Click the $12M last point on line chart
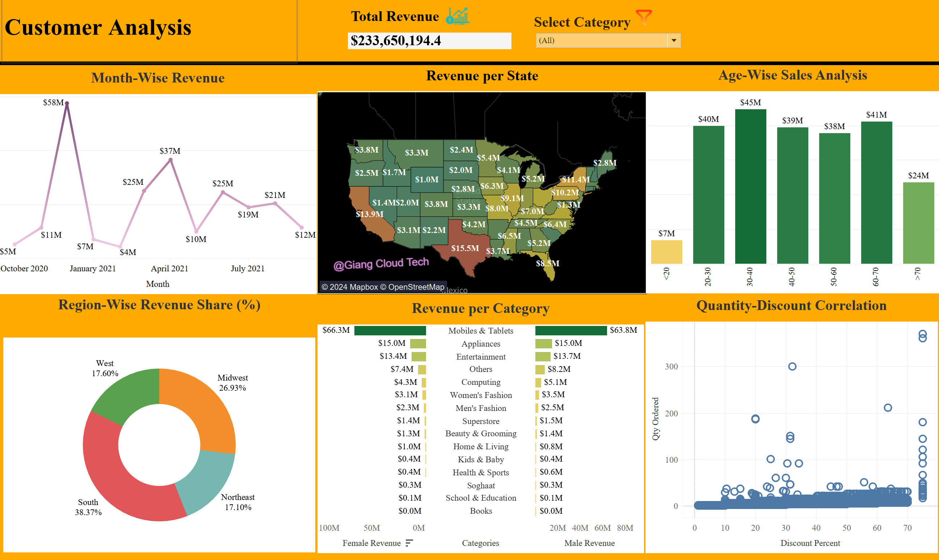Viewport: 939px width, 560px height. click(301, 227)
